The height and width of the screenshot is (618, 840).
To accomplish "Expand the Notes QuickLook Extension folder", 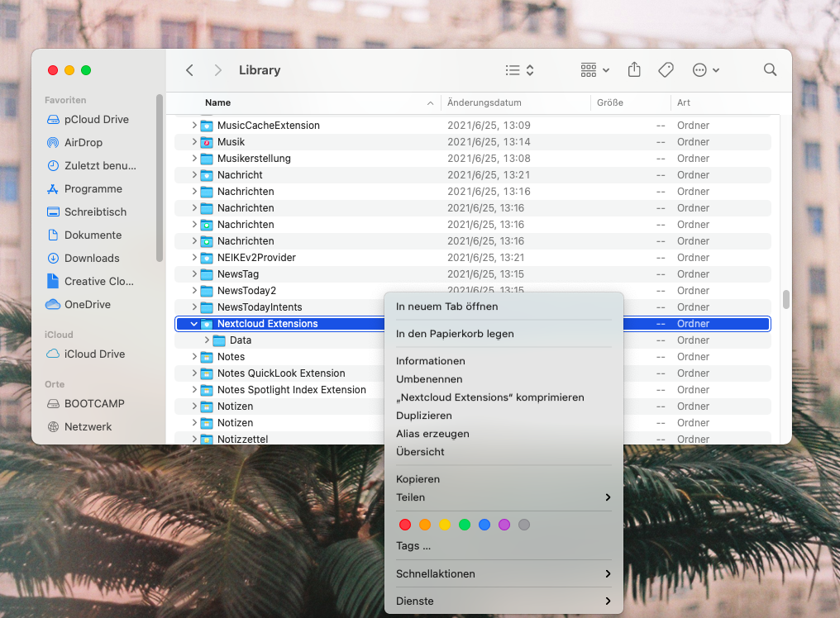I will pyautogui.click(x=194, y=373).
